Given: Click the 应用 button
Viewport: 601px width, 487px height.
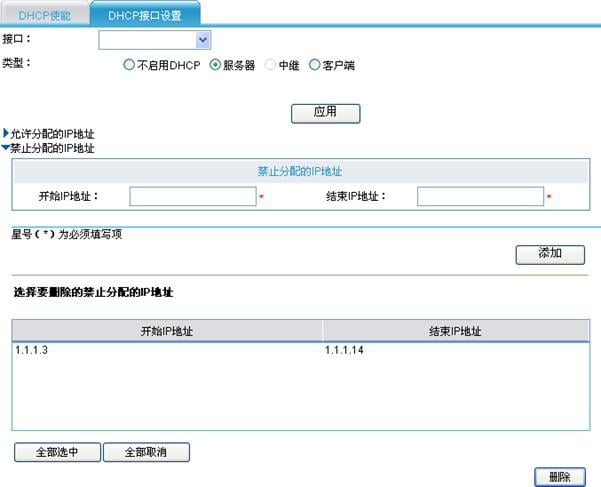Looking at the screenshot, I should click(x=325, y=113).
